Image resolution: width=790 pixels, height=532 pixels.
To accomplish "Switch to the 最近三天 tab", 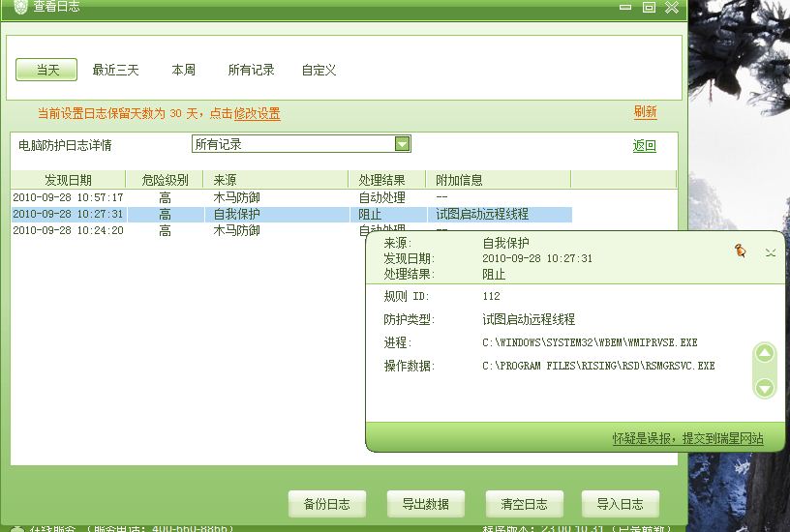I will tap(115, 70).
